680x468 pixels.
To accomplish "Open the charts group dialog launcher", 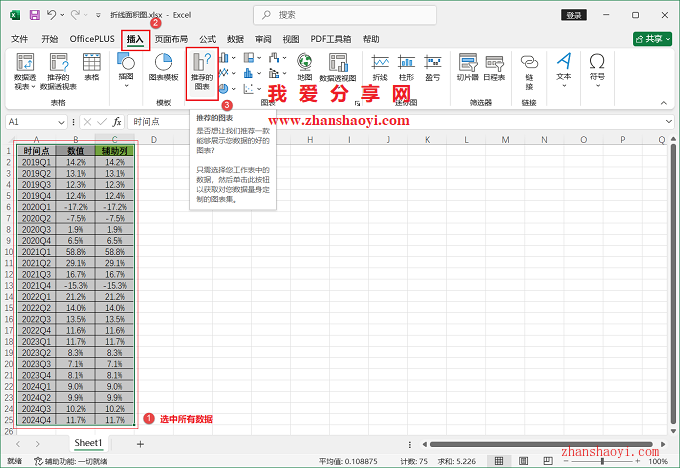I will pos(357,103).
